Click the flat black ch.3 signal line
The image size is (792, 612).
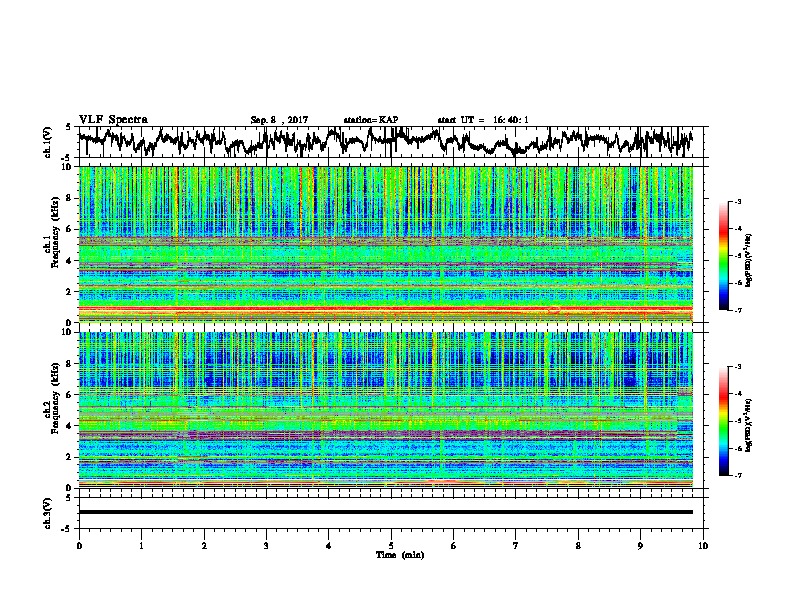click(x=385, y=512)
